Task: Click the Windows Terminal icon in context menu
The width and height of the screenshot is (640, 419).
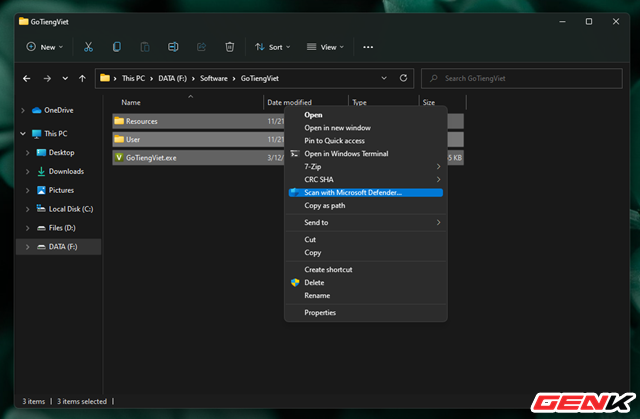Action: point(295,153)
